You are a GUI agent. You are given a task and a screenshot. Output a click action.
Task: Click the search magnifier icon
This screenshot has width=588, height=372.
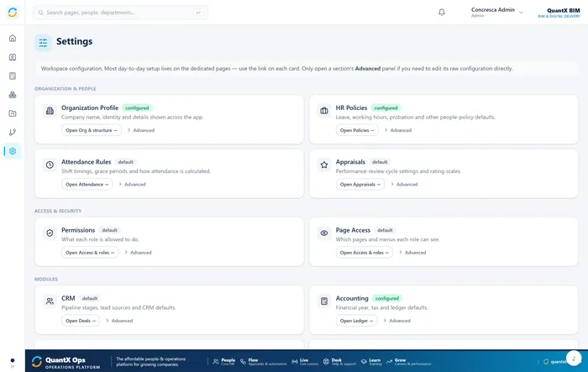click(x=40, y=13)
